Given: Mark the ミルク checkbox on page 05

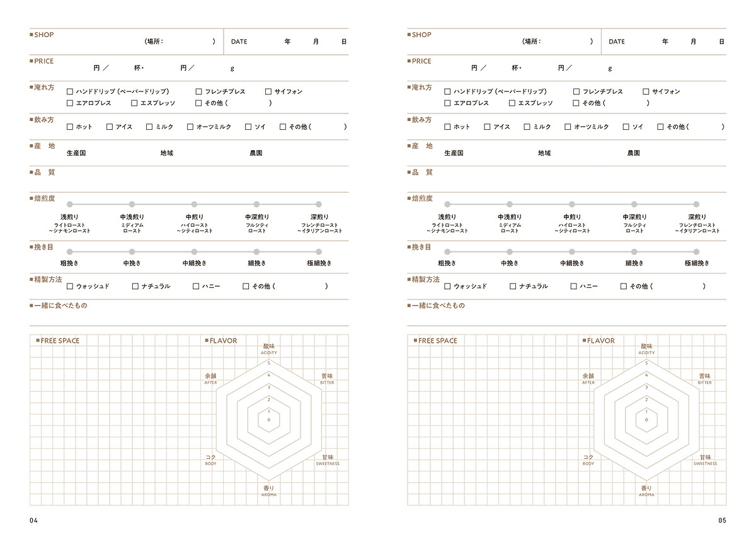Looking at the screenshot, I should [x=527, y=127].
